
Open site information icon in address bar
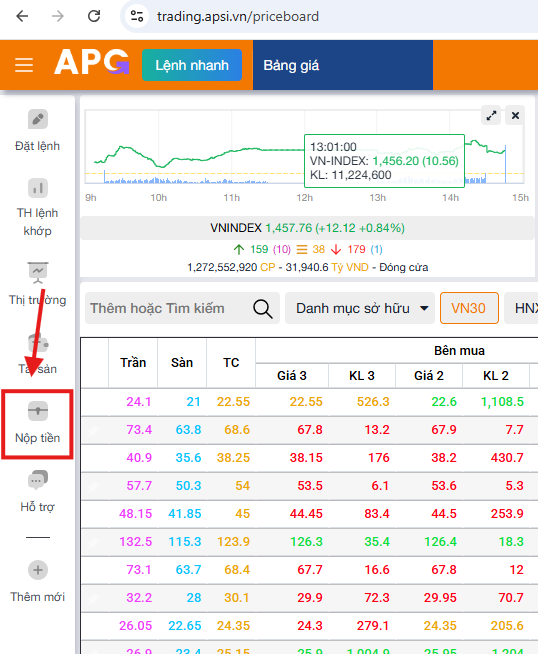(137, 16)
